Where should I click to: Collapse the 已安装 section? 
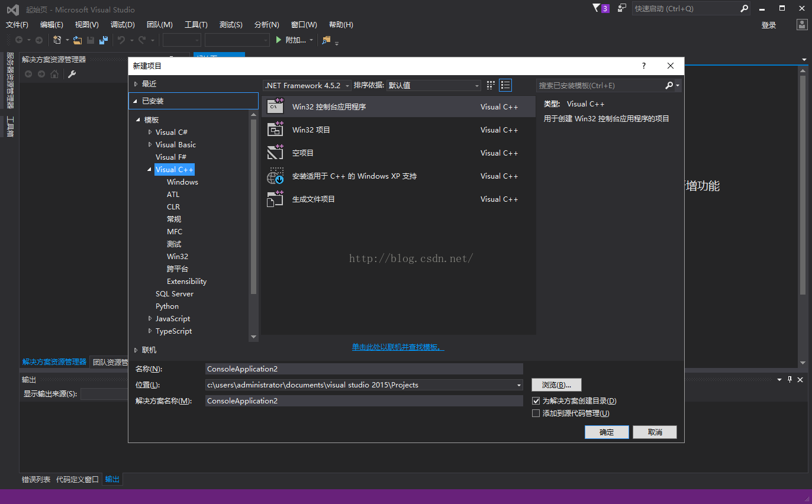tap(136, 101)
